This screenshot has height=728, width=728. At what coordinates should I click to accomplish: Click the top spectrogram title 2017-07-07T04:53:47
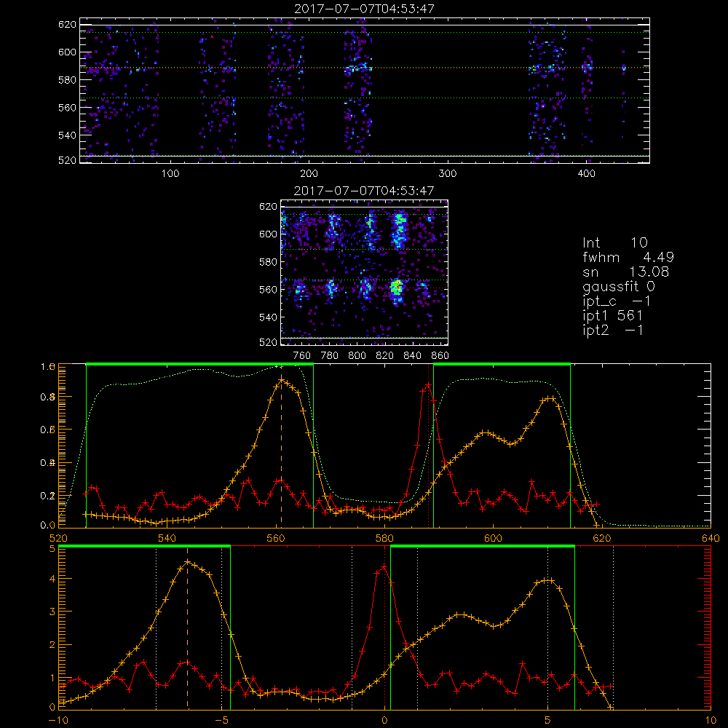[364, 9]
